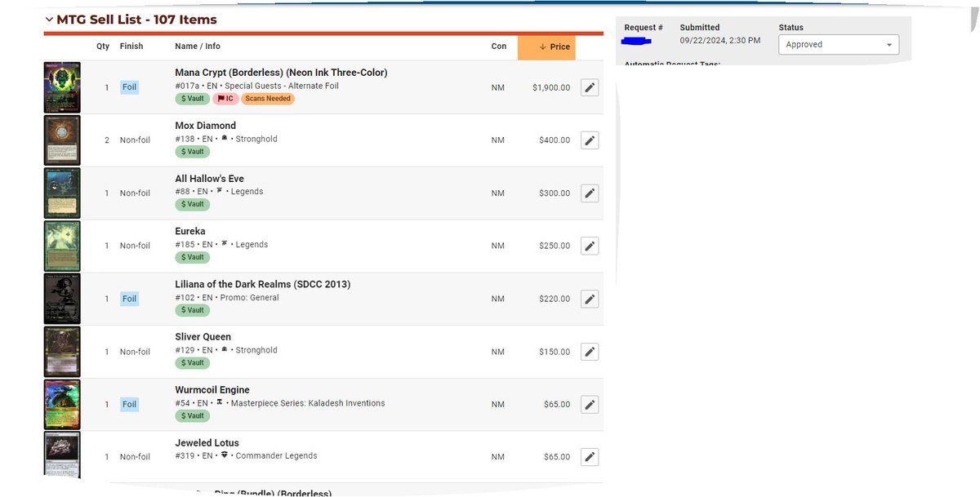This screenshot has height=497, width=980.
Task: Edit the Eureka row with pencil icon
Action: (590, 246)
